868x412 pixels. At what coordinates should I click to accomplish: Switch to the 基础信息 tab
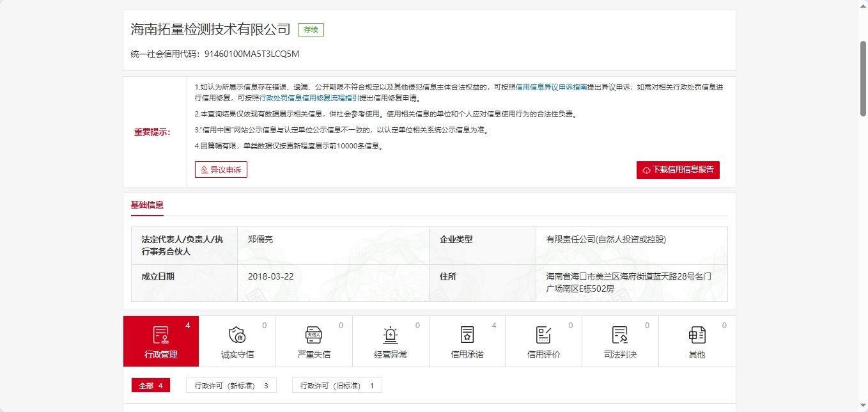147,205
